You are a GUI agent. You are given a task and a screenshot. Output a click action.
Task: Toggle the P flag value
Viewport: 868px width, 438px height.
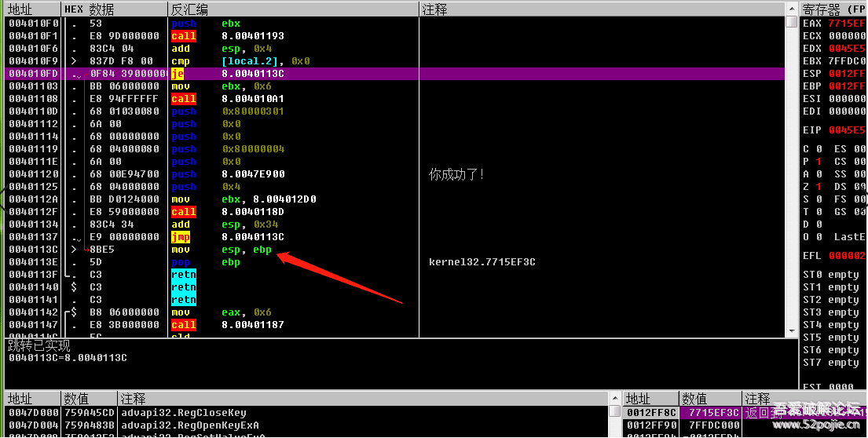[819, 162]
